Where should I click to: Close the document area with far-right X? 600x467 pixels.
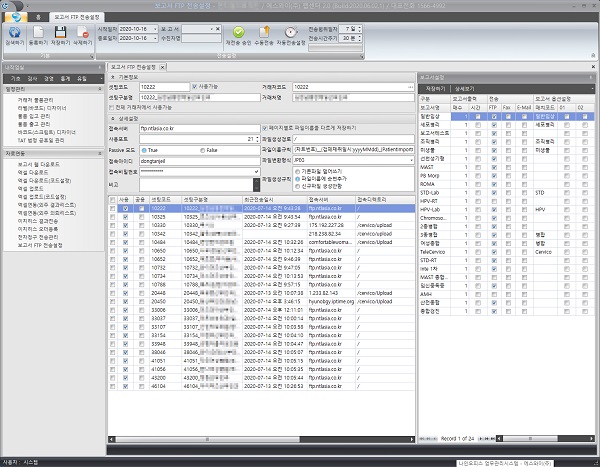[593, 67]
